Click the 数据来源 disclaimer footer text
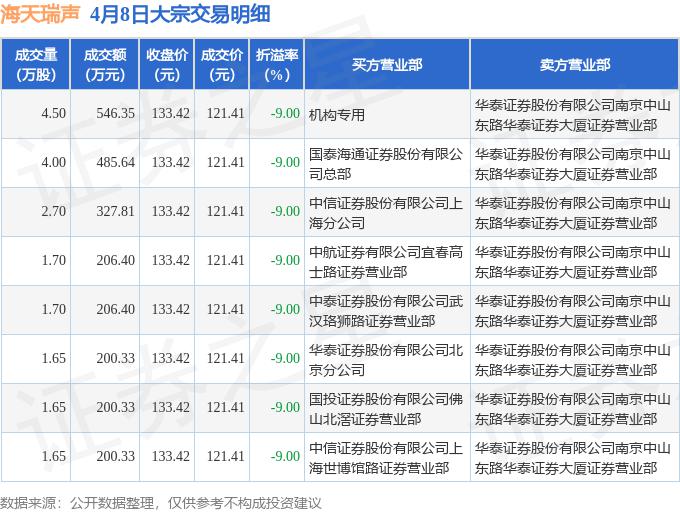 (161, 503)
